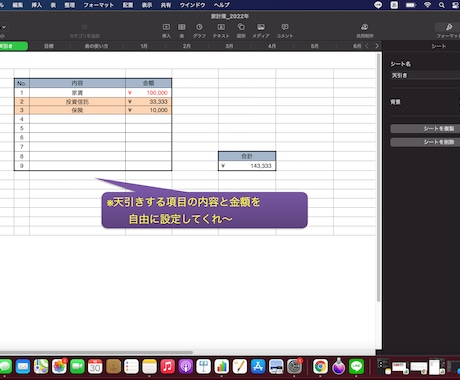
Task: Open the ウインドウ (Window) menu
Action: (x=192, y=5)
